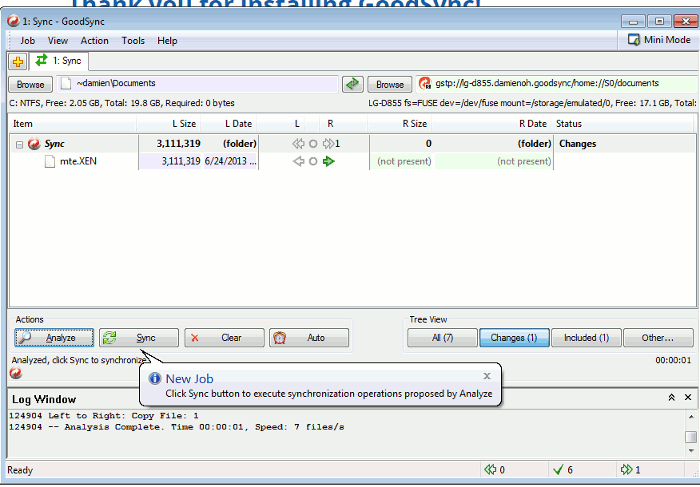Click the file icon beside left folder path
Viewport: 700px width, 487px height.
pyautogui.click(x=66, y=83)
